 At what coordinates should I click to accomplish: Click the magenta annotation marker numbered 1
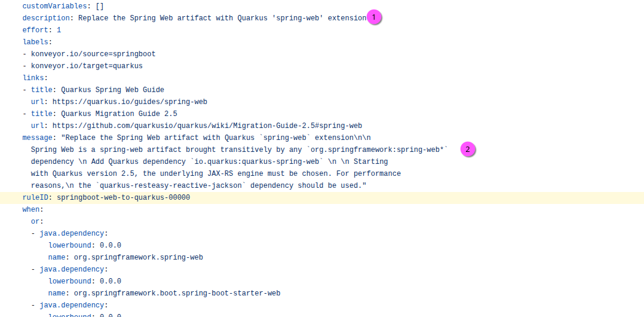pos(374,18)
